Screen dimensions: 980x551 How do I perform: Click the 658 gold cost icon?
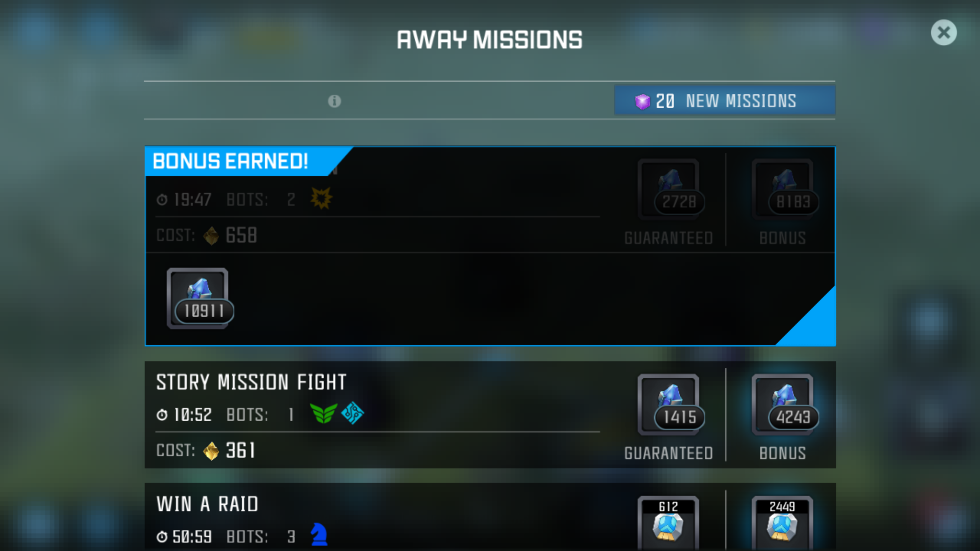point(211,236)
